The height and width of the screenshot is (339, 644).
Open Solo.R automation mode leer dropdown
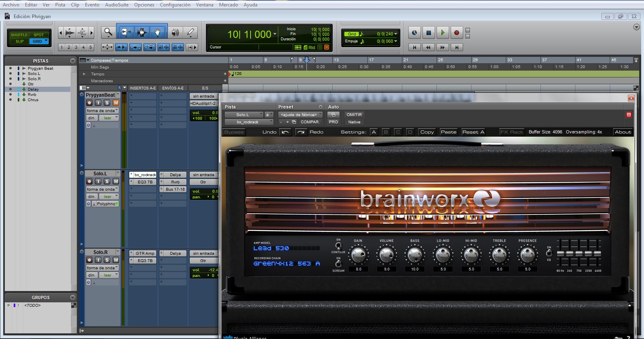[x=109, y=275]
